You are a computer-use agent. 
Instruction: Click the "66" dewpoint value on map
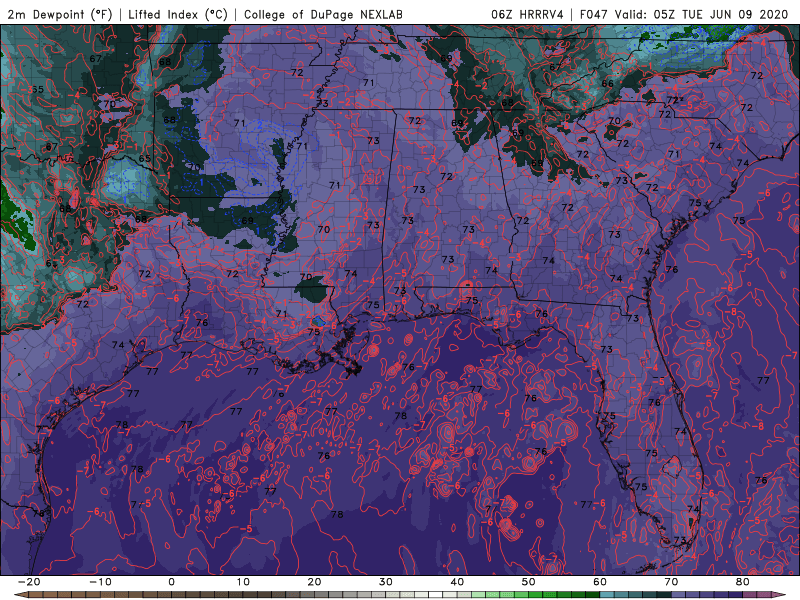[607, 84]
